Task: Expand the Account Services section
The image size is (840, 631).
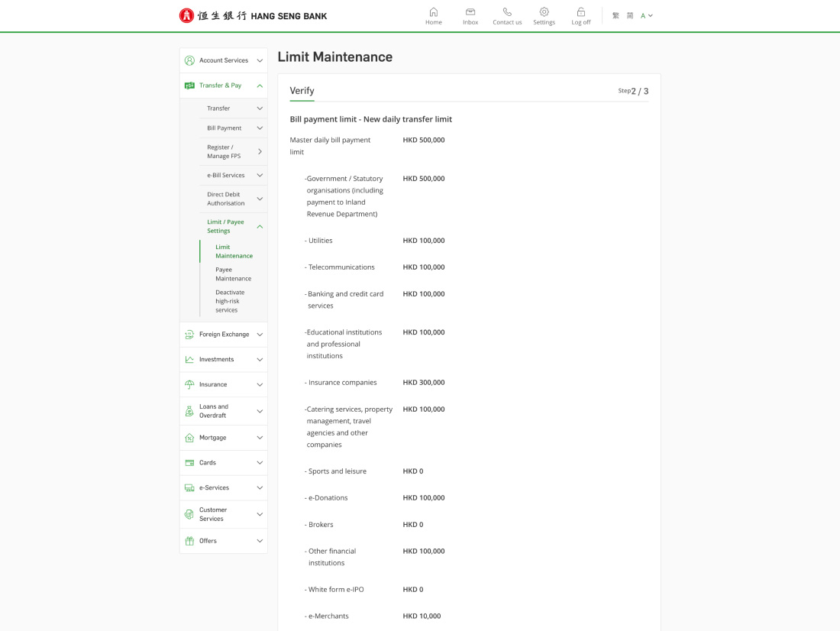Action: tap(260, 60)
